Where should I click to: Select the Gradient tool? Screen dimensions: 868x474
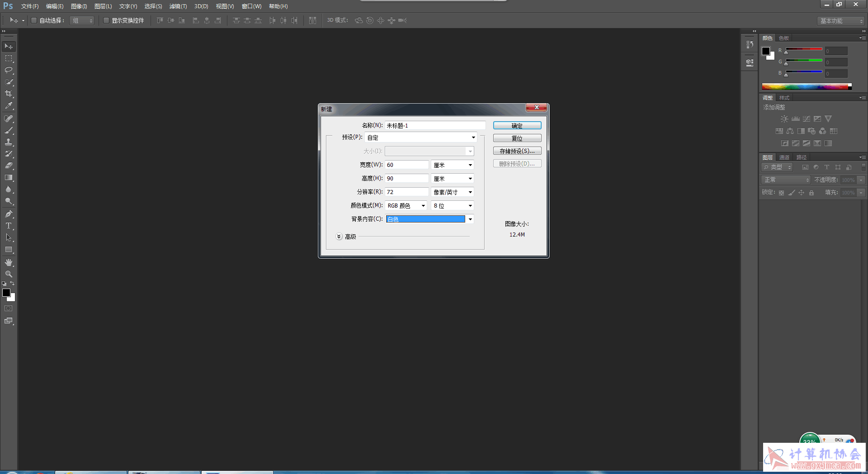click(9, 177)
